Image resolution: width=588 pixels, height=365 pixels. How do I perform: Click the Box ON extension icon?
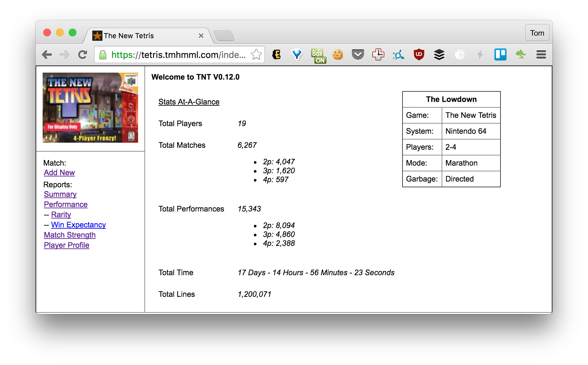(318, 56)
